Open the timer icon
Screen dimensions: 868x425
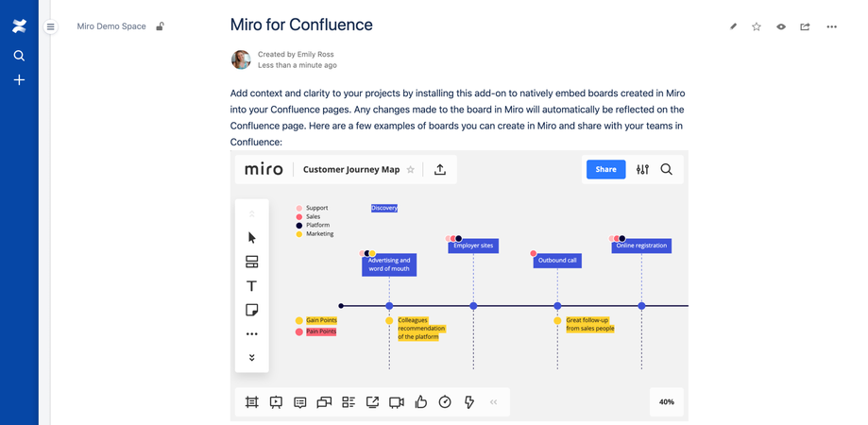pos(445,402)
